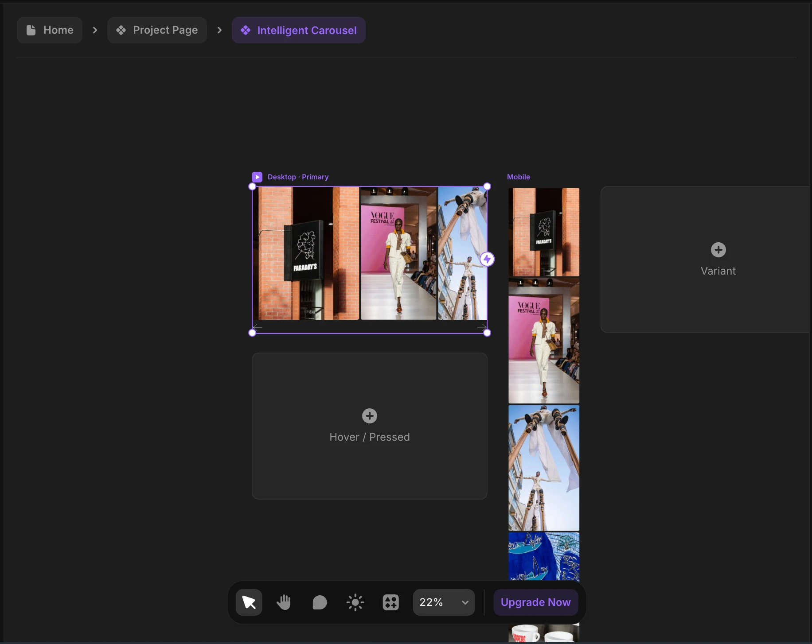
Task: Select the Vogue Festival runway image in the Mobile variant
Action: 544,341
